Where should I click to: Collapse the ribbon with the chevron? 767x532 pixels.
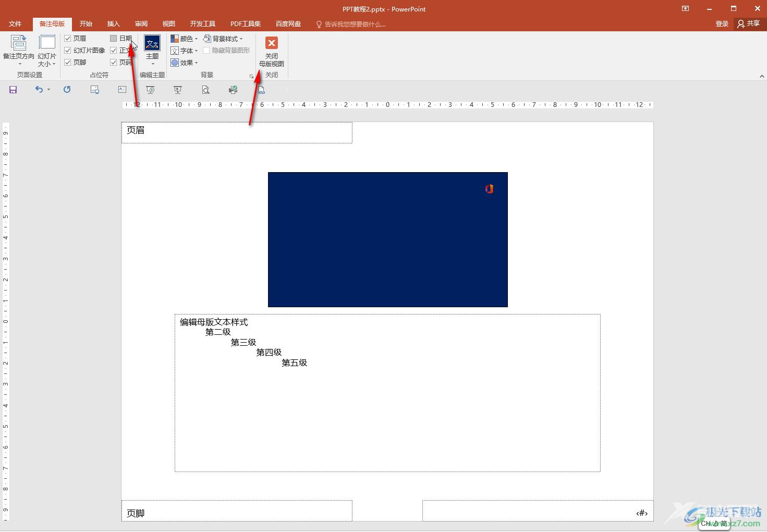click(762, 76)
